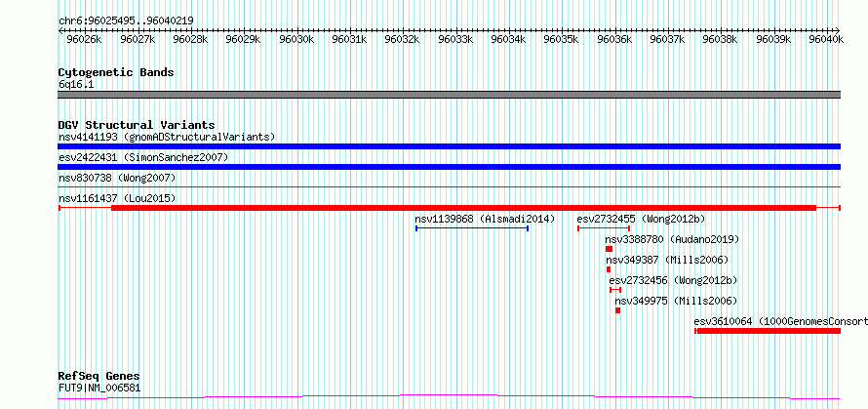Open nsv349975 (Mills2006) variant label
Screen dimensions: 868x409
tap(677, 301)
